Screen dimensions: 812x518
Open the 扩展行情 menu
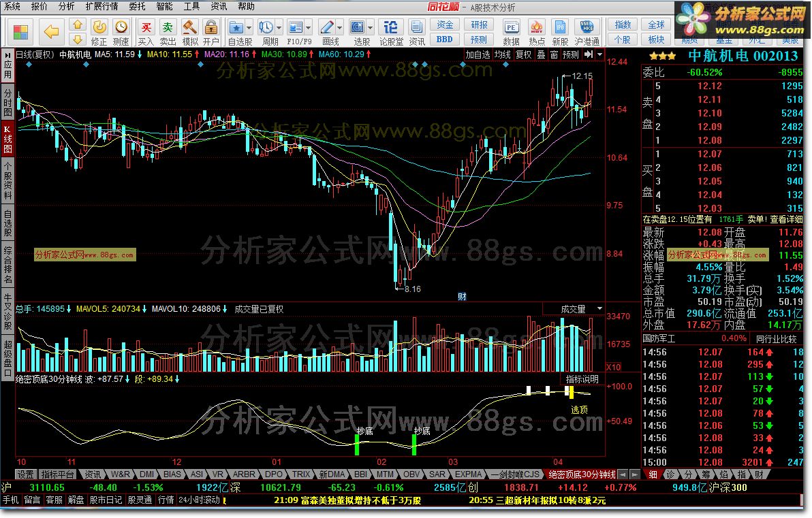coord(101,6)
